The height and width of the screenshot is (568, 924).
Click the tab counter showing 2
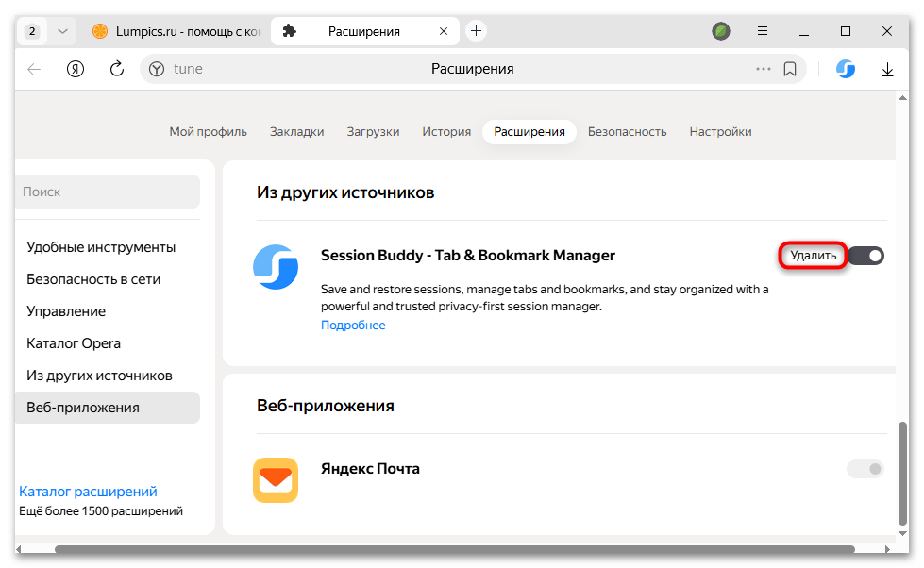coord(32,31)
